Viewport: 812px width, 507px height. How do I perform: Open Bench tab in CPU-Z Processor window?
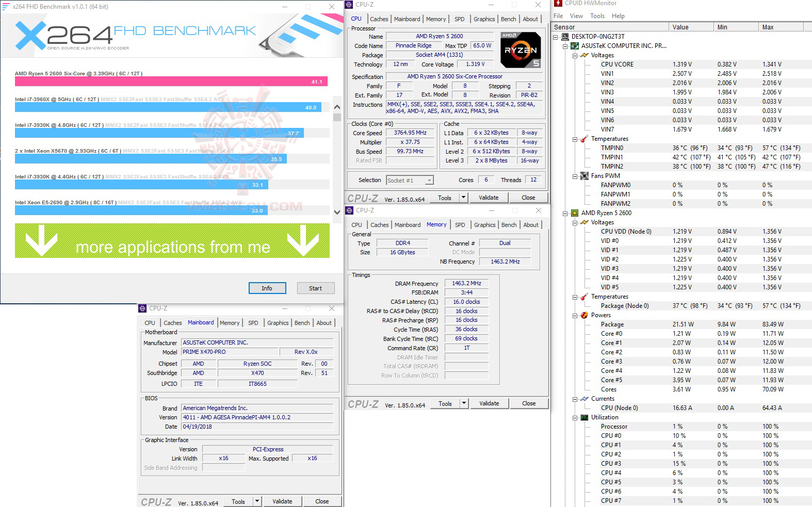pyautogui.click(x=508, y=19)
